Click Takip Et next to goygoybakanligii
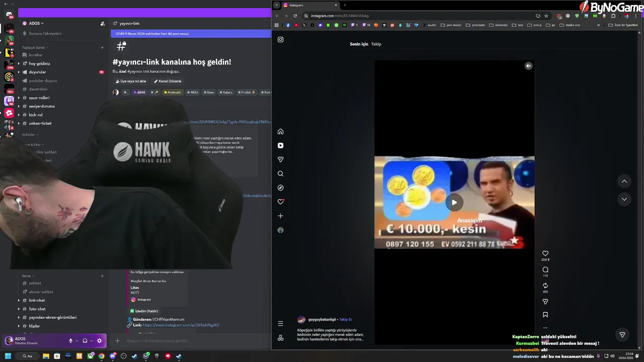The height and width of the screenshot is (362, 644). [x=345, y=320]
